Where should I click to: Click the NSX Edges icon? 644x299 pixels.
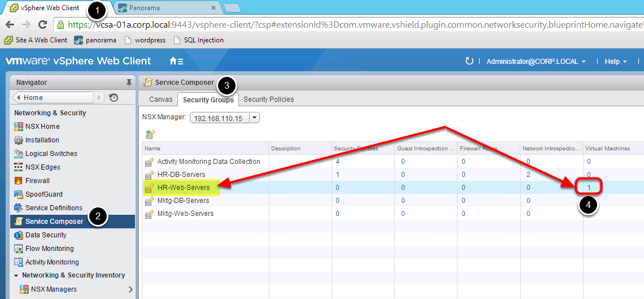click(19, 167)
